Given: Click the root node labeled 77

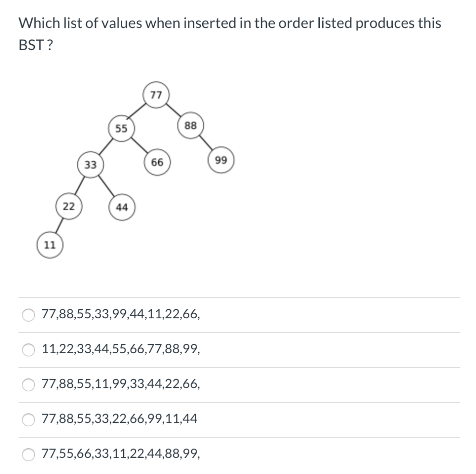Looking at the screenshot, I should pos(156,95).
